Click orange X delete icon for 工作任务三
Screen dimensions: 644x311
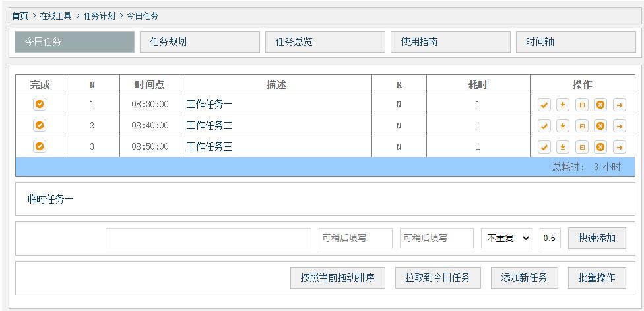coord(600,147)
